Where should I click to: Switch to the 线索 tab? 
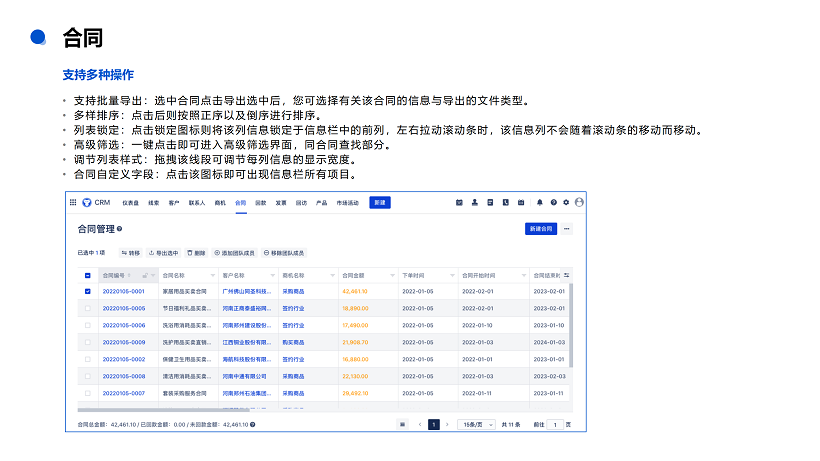pos(153,203)
